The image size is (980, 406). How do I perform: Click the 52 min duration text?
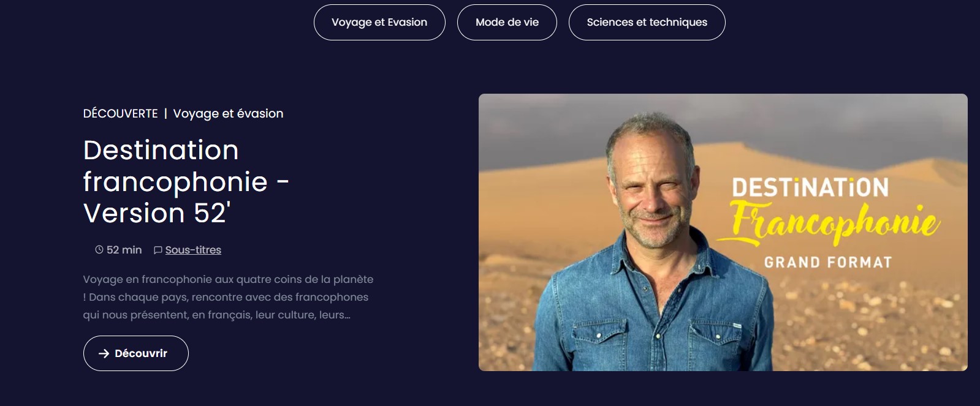click(x=124, y=250)
